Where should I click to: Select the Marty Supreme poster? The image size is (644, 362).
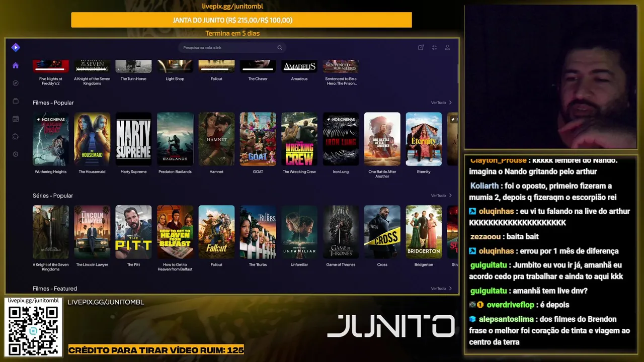[133, 139]
